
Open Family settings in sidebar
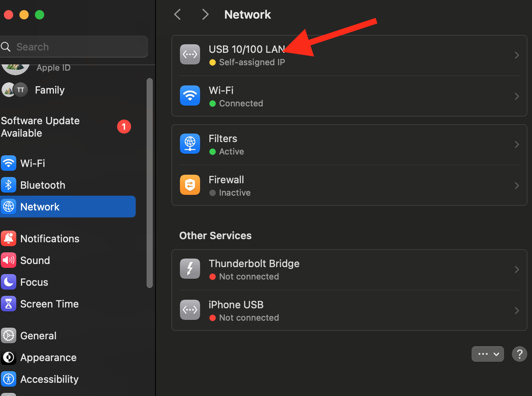tap(68, 90)
